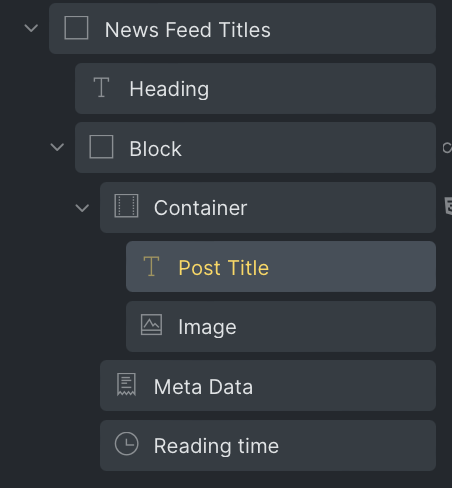This screenshot has height=488, width=452.
Task: Collapse the News Feed Titles section
Action: click(x=31, y=28)
